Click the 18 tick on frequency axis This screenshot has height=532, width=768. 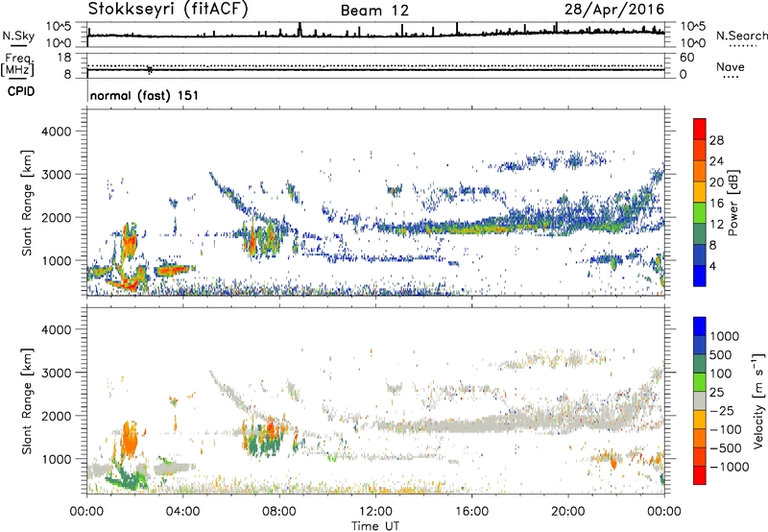pyautogui.click(x=64, y=58)
